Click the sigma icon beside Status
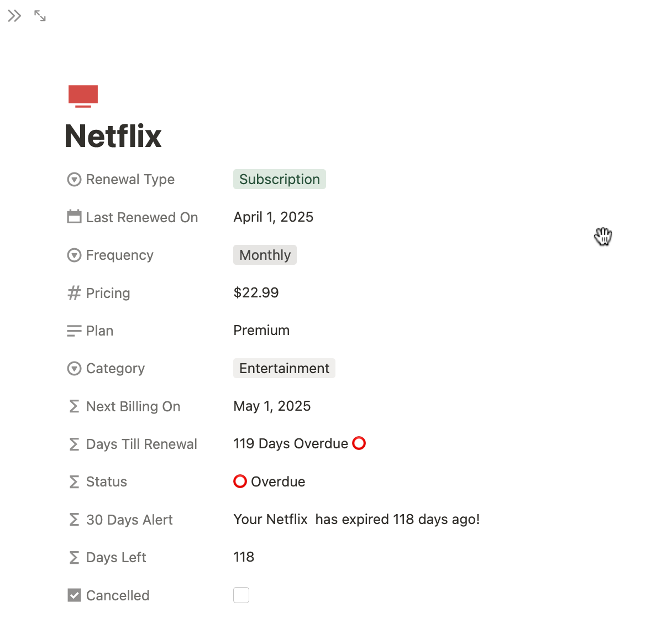 [74, 482]
